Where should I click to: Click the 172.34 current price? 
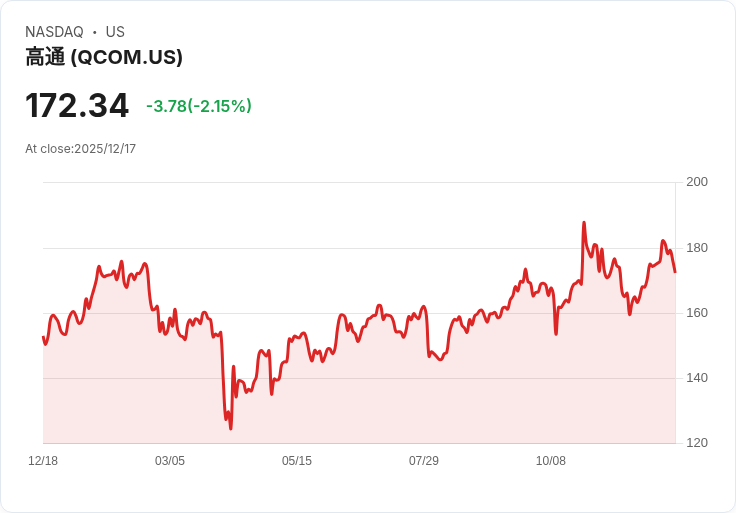pyautogui.click(x=77, y=106)
